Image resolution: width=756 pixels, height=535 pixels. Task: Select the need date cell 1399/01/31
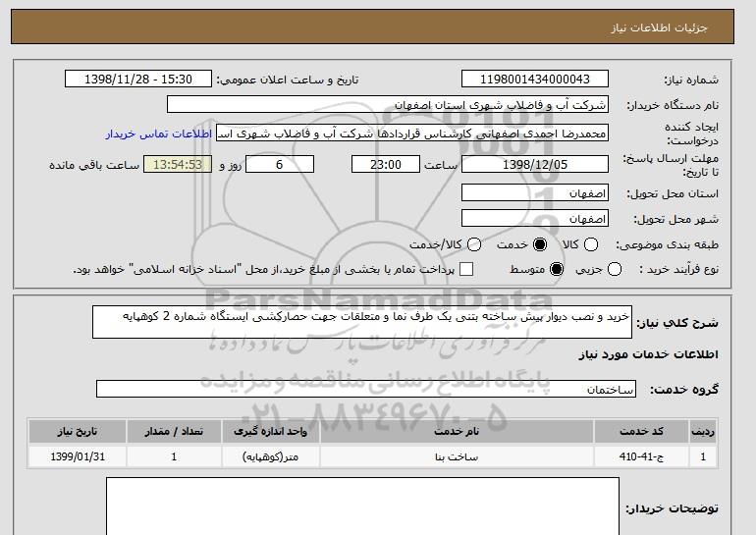[x=78, y=456]
